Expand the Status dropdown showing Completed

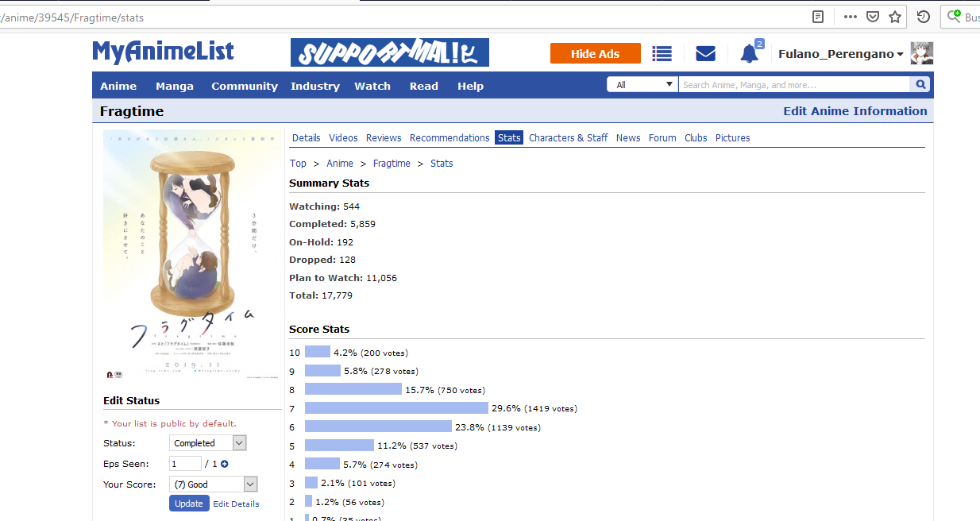[208, 443]
